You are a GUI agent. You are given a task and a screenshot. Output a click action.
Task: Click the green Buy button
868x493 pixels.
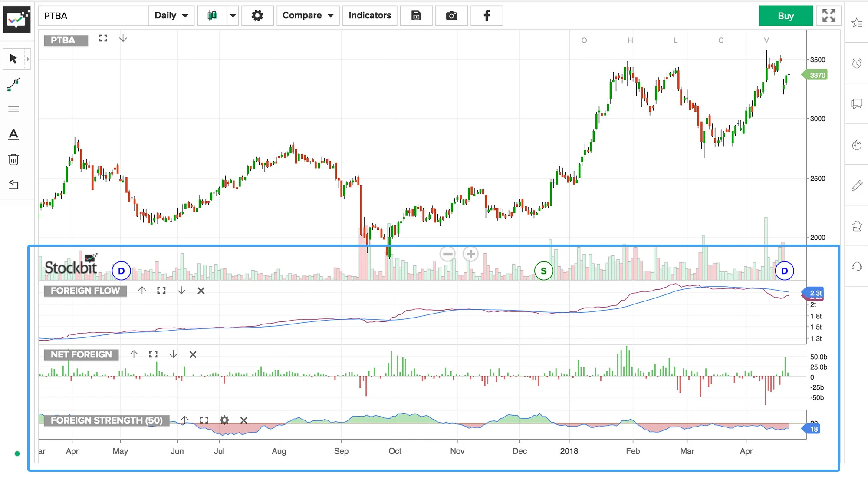786,16
